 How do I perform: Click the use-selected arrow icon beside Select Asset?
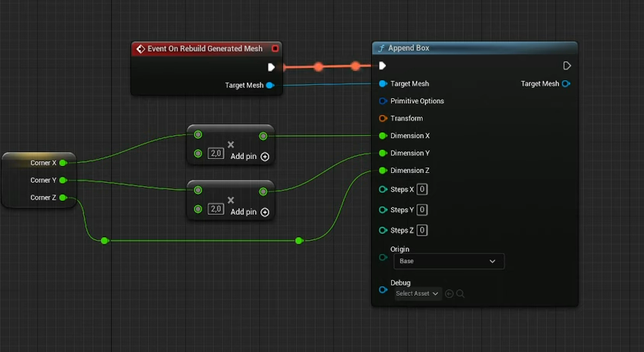click(x=450, y=293)
